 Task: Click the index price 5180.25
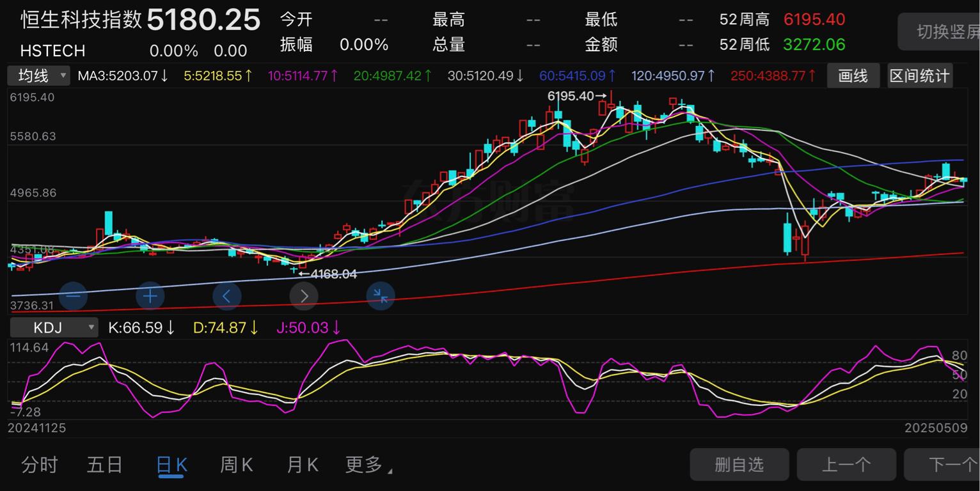click(203, 20)
